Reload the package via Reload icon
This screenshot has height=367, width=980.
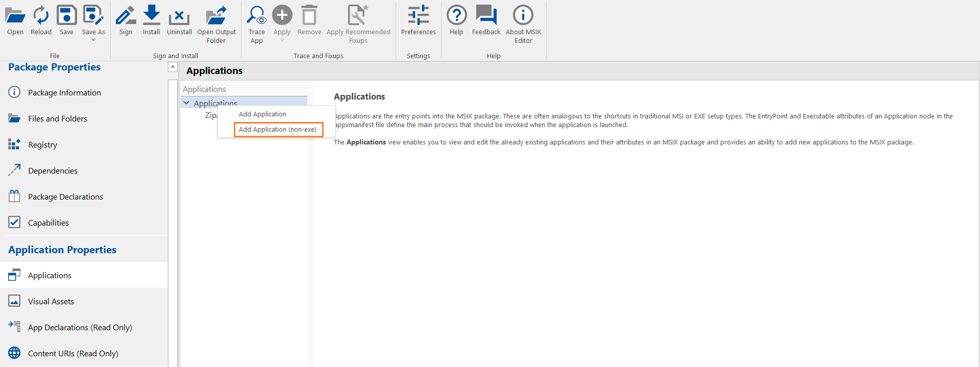click(x=41, y=16)
